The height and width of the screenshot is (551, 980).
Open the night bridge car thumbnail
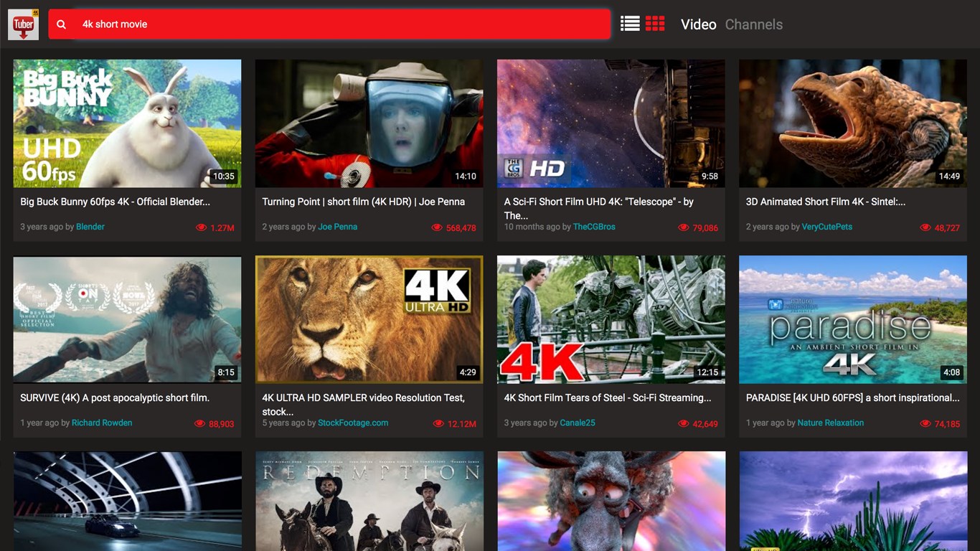pos(127,501)
